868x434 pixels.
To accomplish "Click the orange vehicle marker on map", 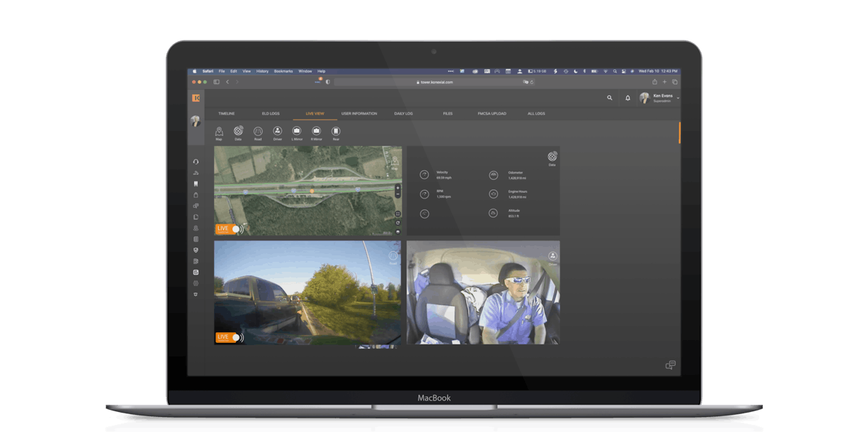I will pyautogui.click(x=312, y=191).
